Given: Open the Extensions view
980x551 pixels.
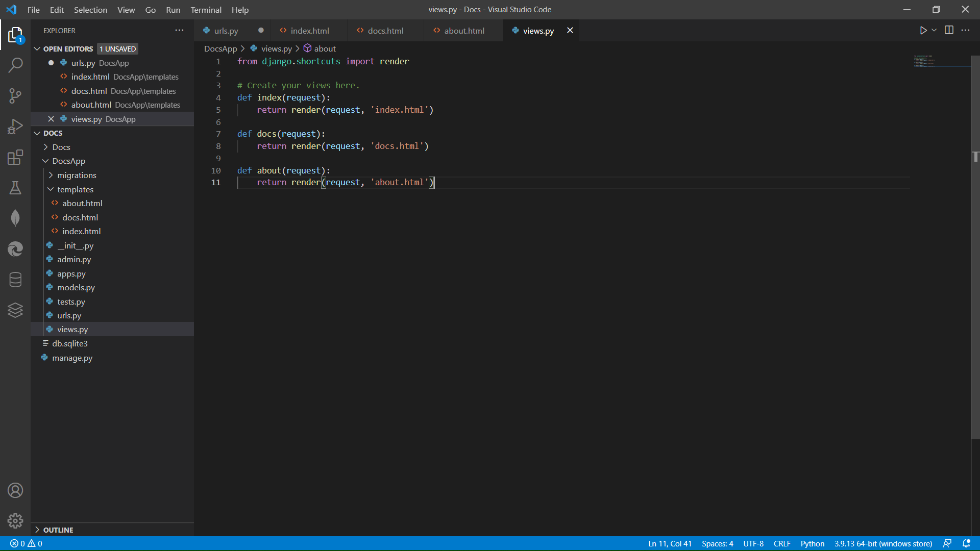Looking at the screenshot, I should click(15, 157).
